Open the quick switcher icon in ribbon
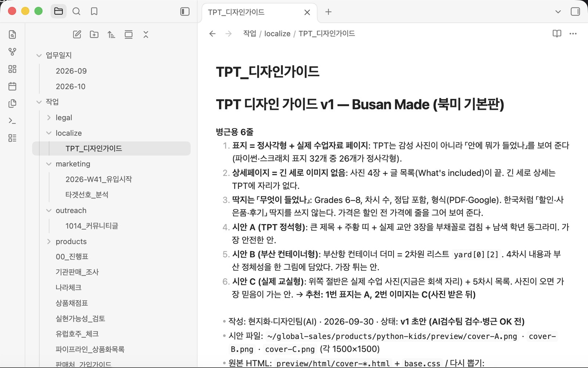 12,35
